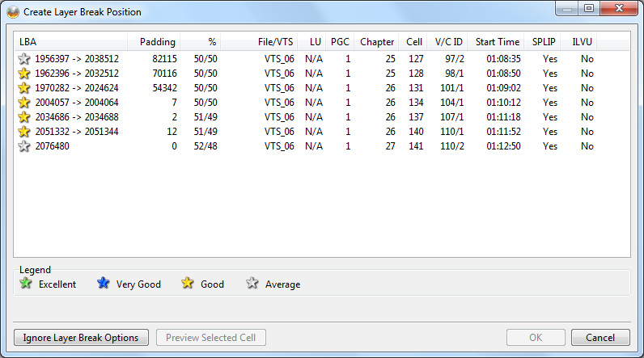Image resolution: width=644 pixels, height=358 pixels.
Task: Click the gold star beside LBA 2034686
Action: click(x=24, y=117)
